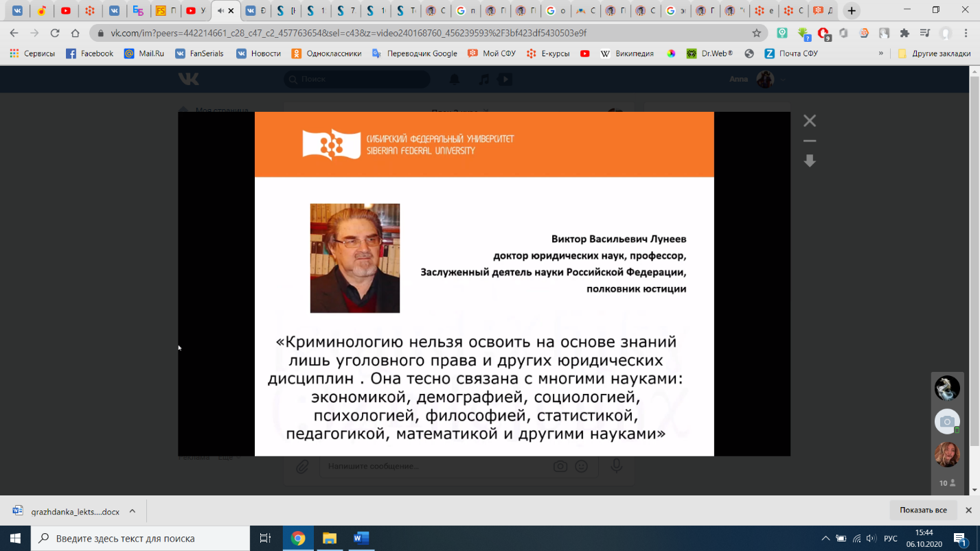Screen dimensions: 980x551
Task: Click the Windows taskbar search box
Action: coord(141,539)
